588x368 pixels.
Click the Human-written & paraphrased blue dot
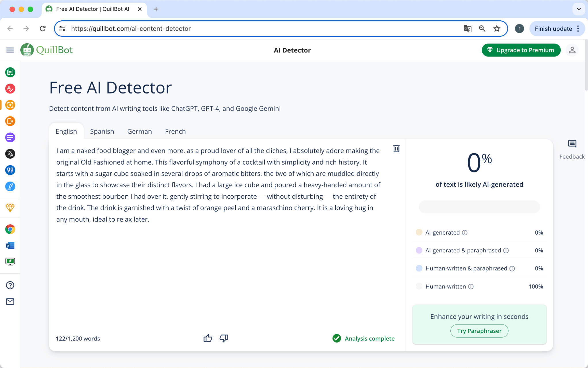tap(419, 269)
